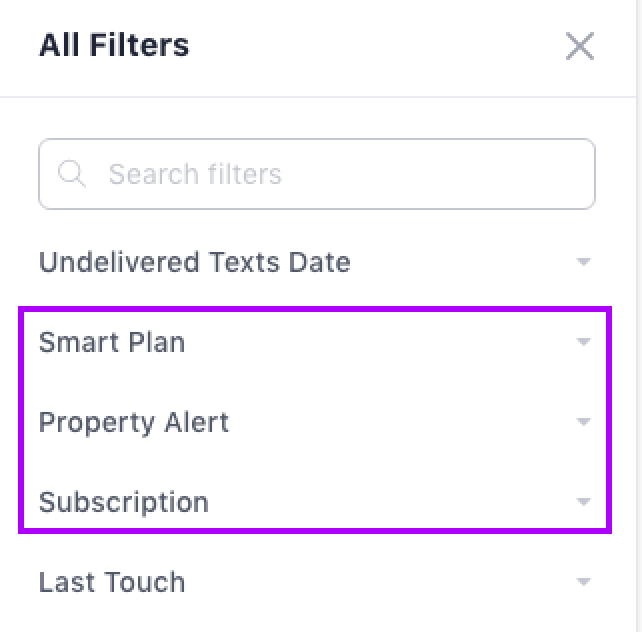The width and height of the screenshot is (642, 632).
Task: Click the Smart Plan dropdown arrow
Action: (584, 342)
